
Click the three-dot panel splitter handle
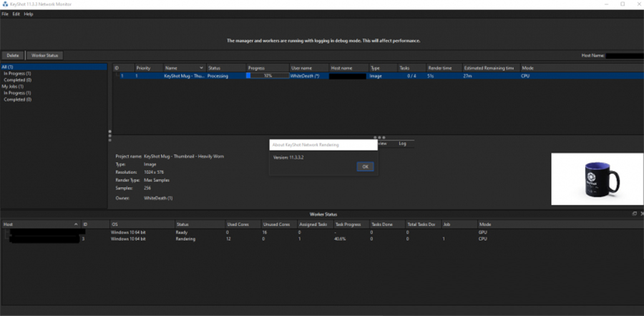click(380, 137)
